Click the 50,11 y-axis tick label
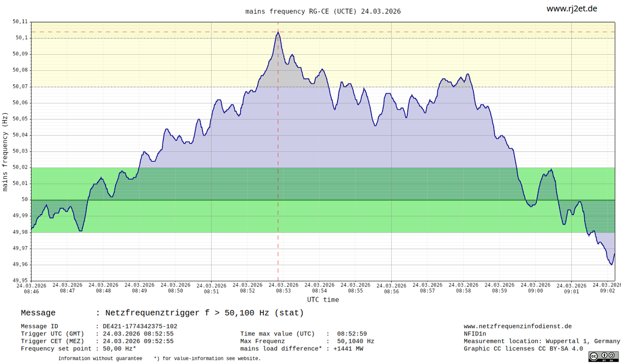 click(x=20, y=22)
